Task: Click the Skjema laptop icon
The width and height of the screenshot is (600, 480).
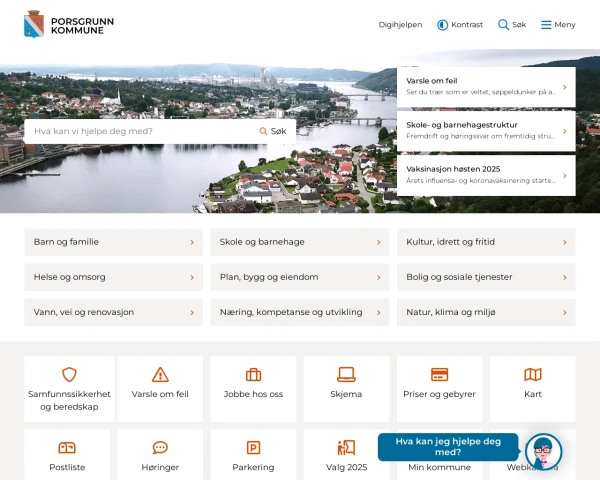Action: [x=346, y=375]
